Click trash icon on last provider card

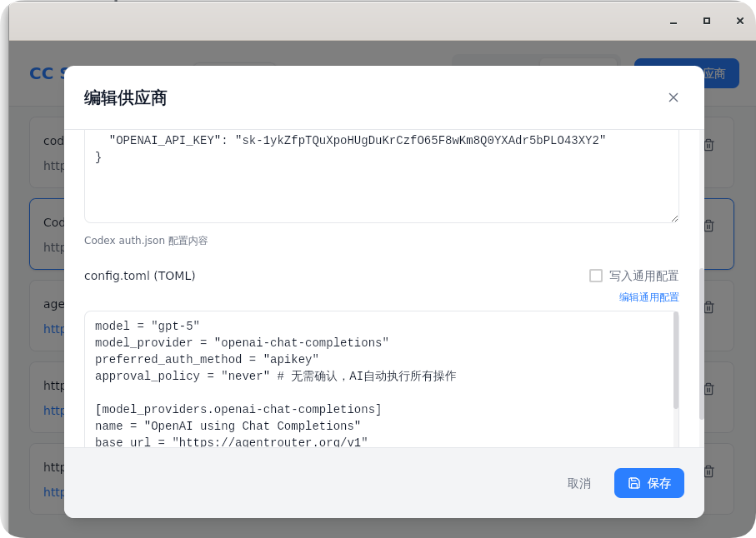click(708, 471)
